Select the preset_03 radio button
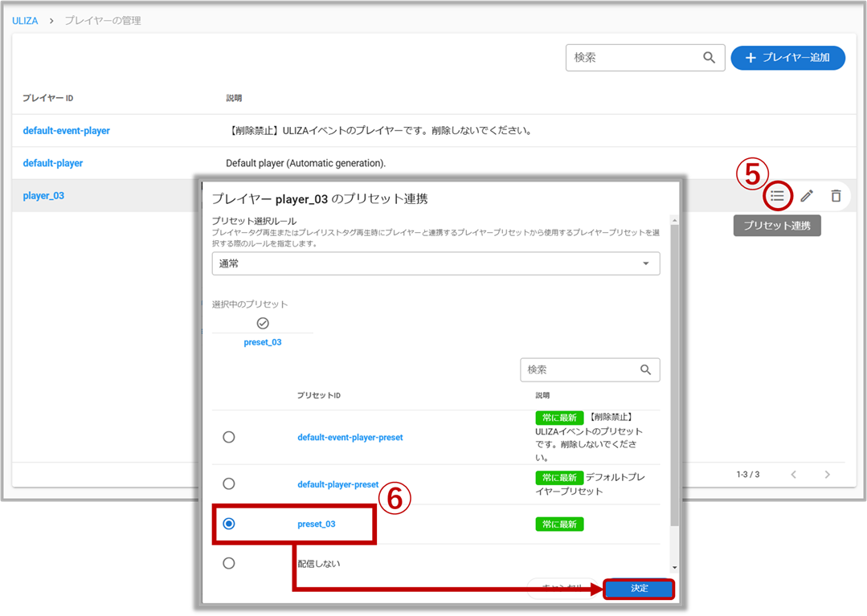The height and width of the screenshot is (616, 867). tap(229, 524)
